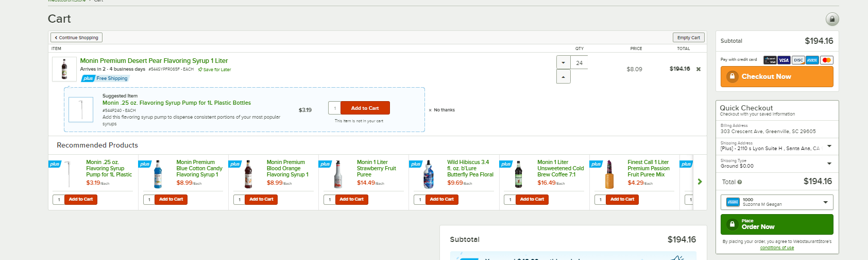This screenshot has width=868, height=260.
Task: Remove Desert Pear syrup with the X icon
Action: tap(699, 69)
